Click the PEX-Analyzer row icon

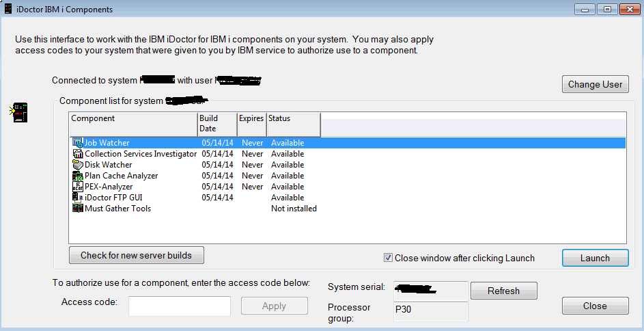(x=78, y=187)
